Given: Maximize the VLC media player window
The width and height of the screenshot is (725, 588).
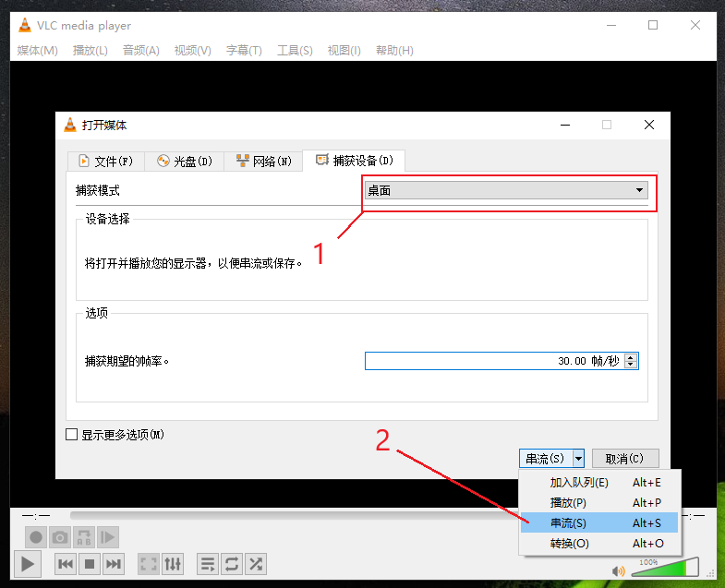Looking at the screenshot, I should click(x=653, y=25).
